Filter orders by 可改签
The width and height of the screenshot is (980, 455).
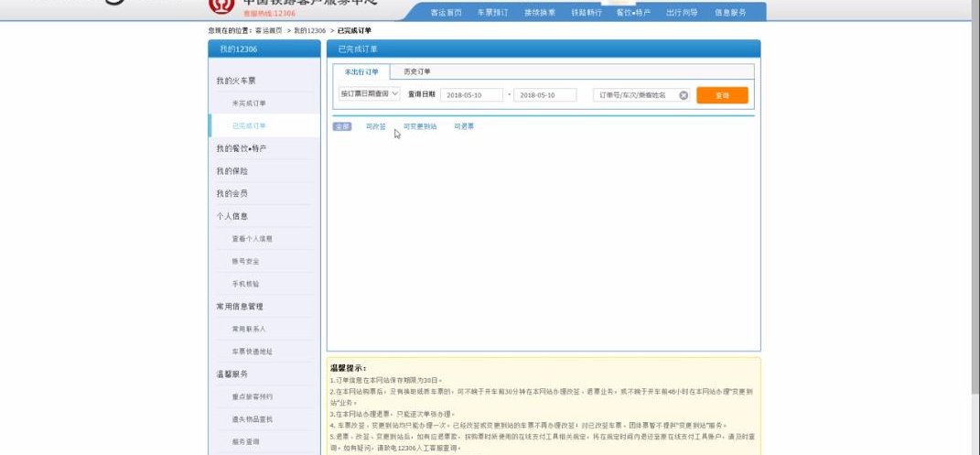376,126
